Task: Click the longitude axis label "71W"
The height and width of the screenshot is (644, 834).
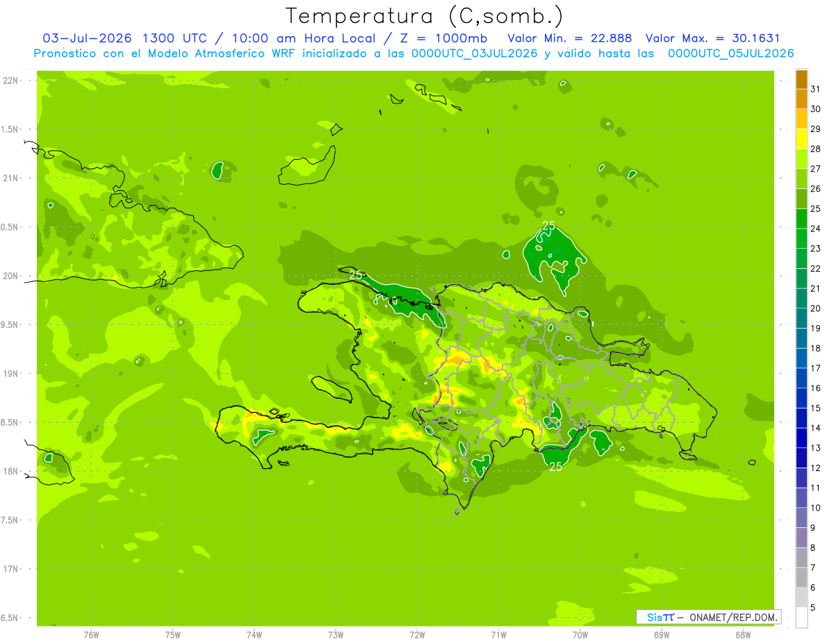Action: pyautogui.click(x=498, y=635)
